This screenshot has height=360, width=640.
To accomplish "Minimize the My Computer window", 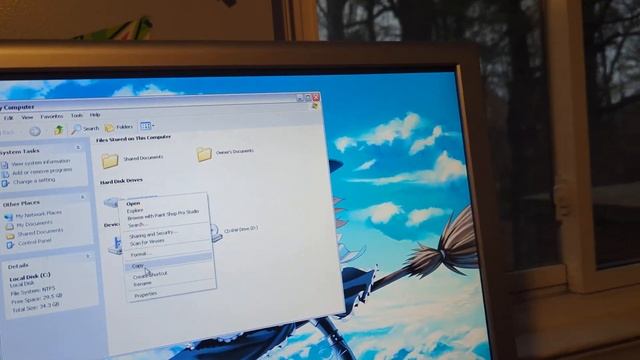I will click(300, 98).
